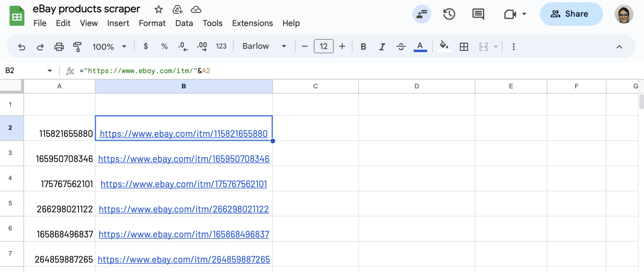This screenshot has width=644, height=272.
Task: Toggle strikethrough formatting
Action: (401, 47)
